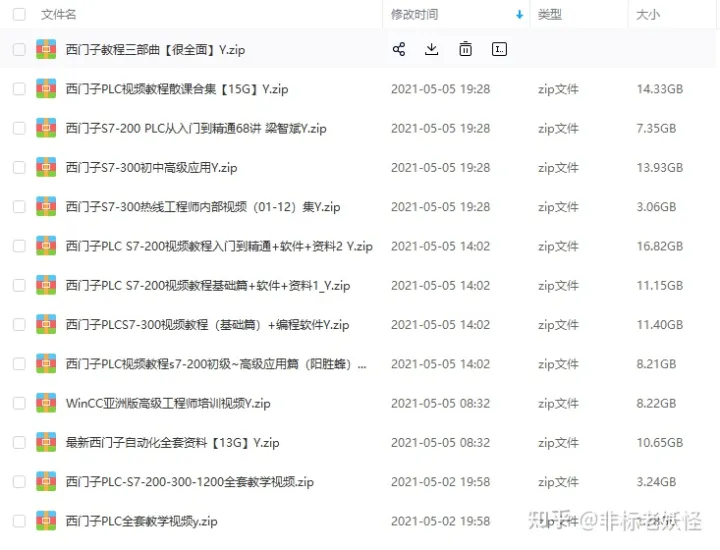The height and width of the screenshot is (550, 720).
Task: Open file WinCC亚洲版高级工程师培训视频Y.zip
Action: (x=168, y=403)
